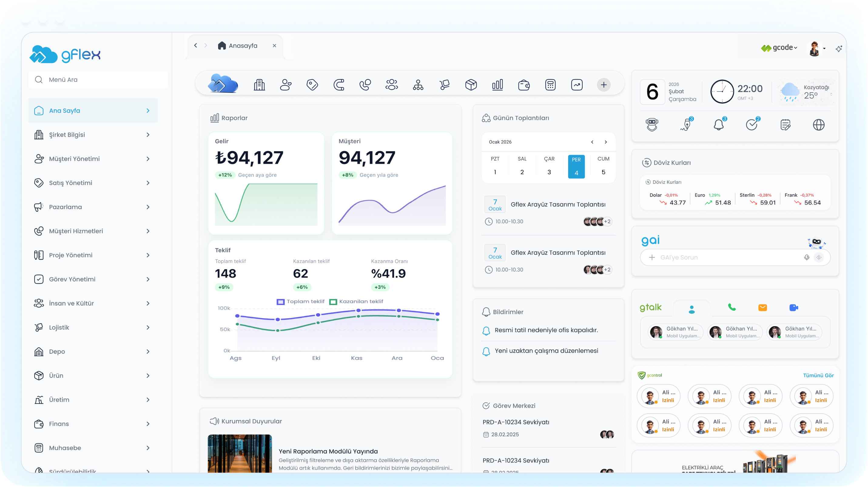Click the notification bell icon with badge
The image size is (868, 487).
tap(719, 125)
